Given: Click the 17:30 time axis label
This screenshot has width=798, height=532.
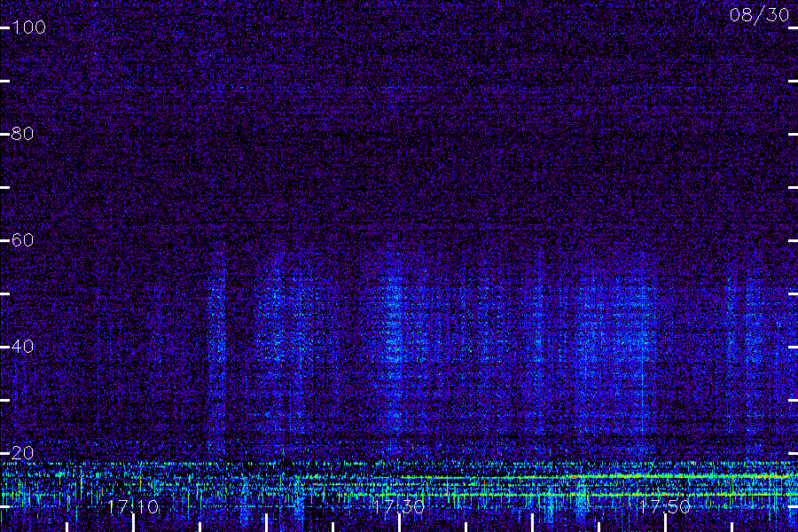Looking at the screenshot, I should pos(399,506).
